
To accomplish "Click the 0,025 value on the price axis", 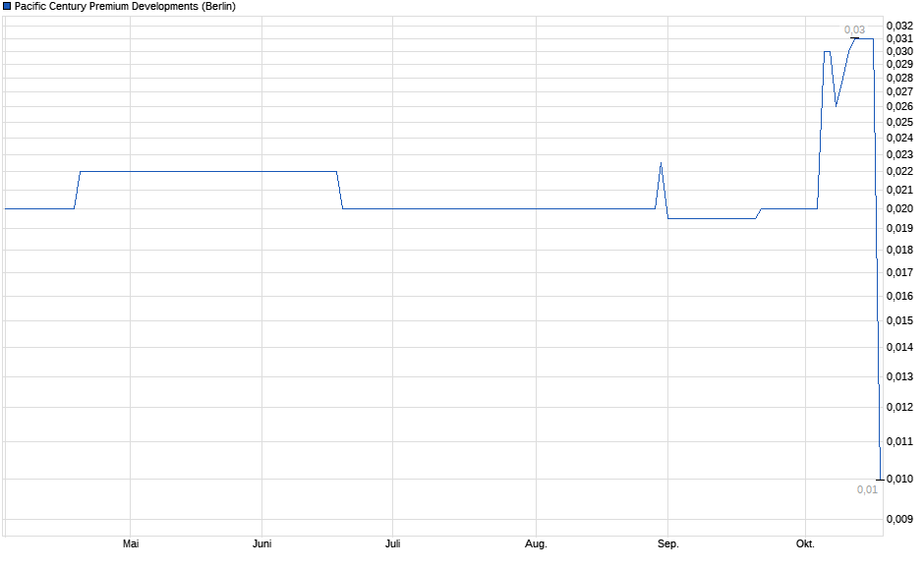I will point(899,122).
